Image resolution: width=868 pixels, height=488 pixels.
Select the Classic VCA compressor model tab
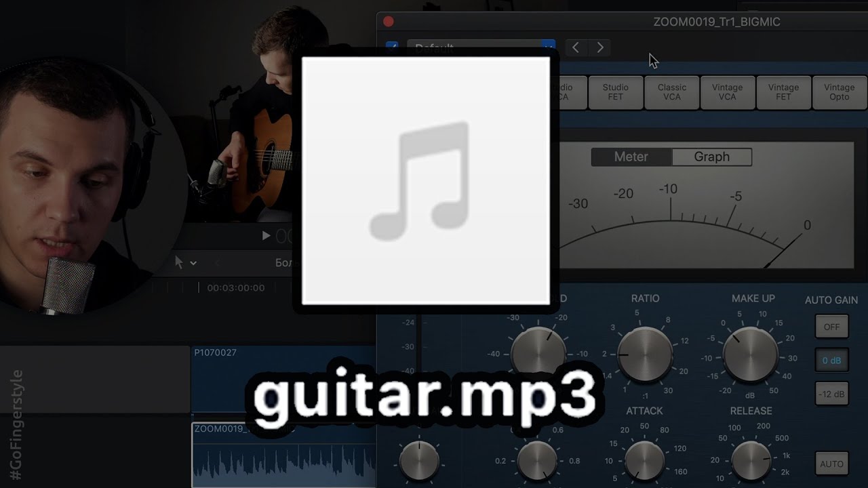[671, 92]
